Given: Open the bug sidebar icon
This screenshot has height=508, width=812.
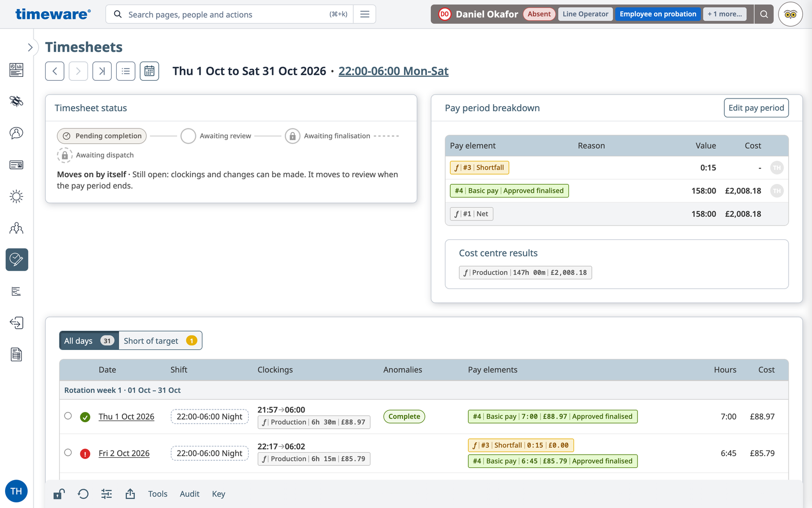Looking at the screenshot, I should 16,101.
